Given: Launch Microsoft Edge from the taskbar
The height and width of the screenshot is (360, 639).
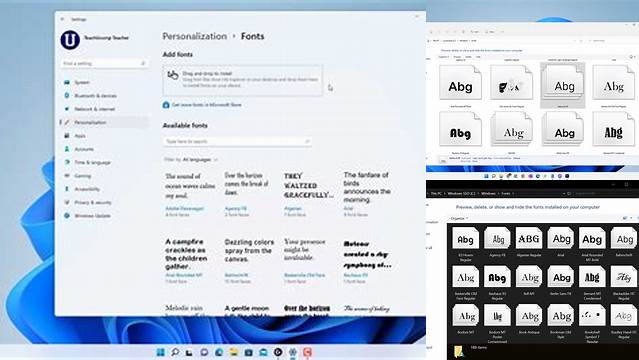Looking at the screenshot, I should point(219,352).
